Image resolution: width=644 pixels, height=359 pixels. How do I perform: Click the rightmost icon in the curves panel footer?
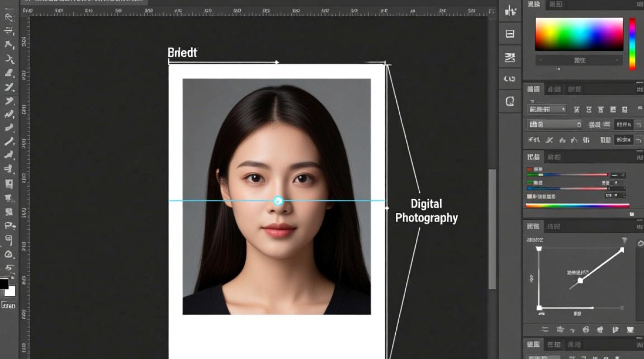point(630,330)
